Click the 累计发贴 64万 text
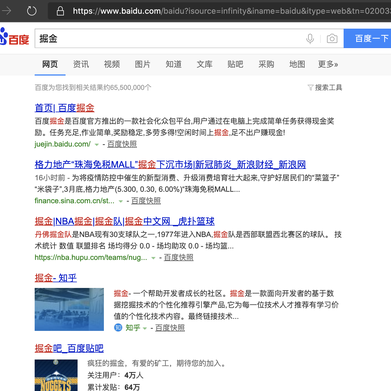 click(114, 387)
